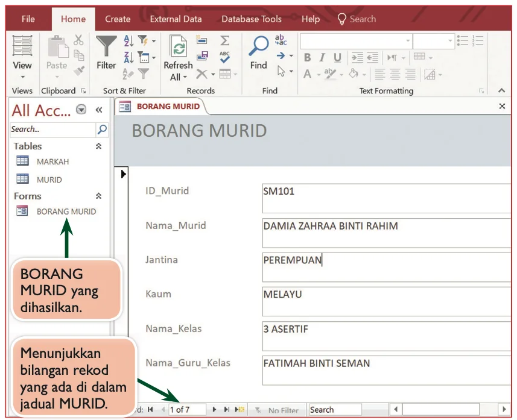
Task: Click the Replace ab-ac icon
Action: click(x=281, y=40)
